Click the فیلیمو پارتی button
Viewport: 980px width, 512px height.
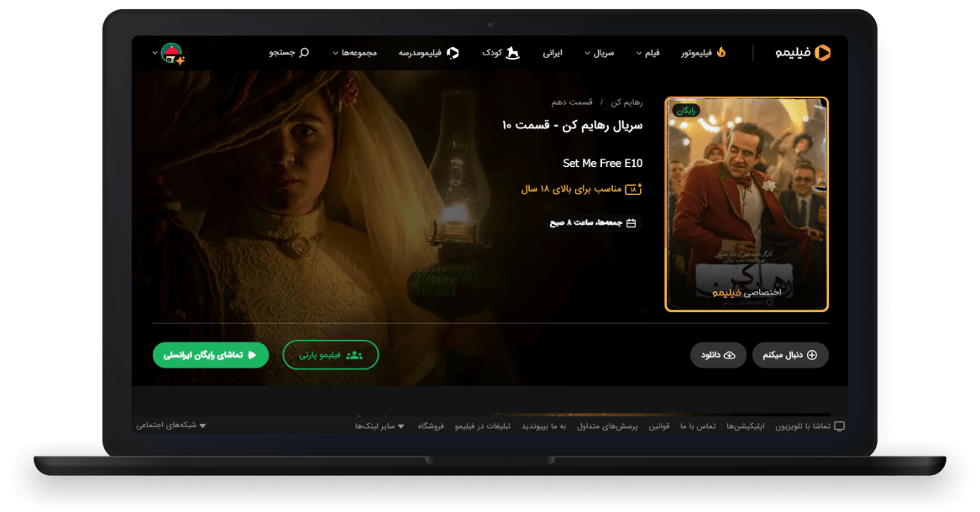[331, 355]
